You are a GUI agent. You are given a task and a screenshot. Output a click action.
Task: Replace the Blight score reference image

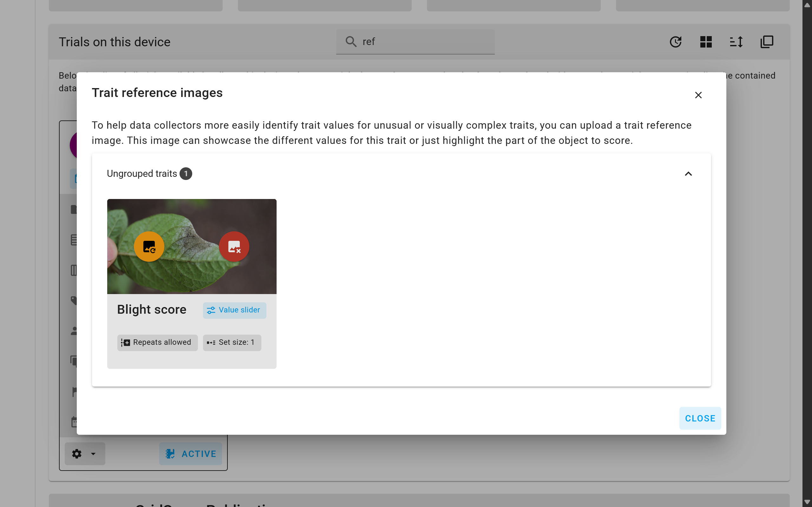click(x=149, y=246)
